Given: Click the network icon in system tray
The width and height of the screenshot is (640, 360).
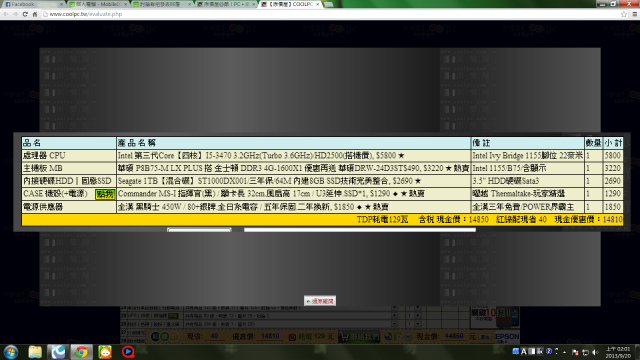Looking at the screenshot, I should [585, 352].
